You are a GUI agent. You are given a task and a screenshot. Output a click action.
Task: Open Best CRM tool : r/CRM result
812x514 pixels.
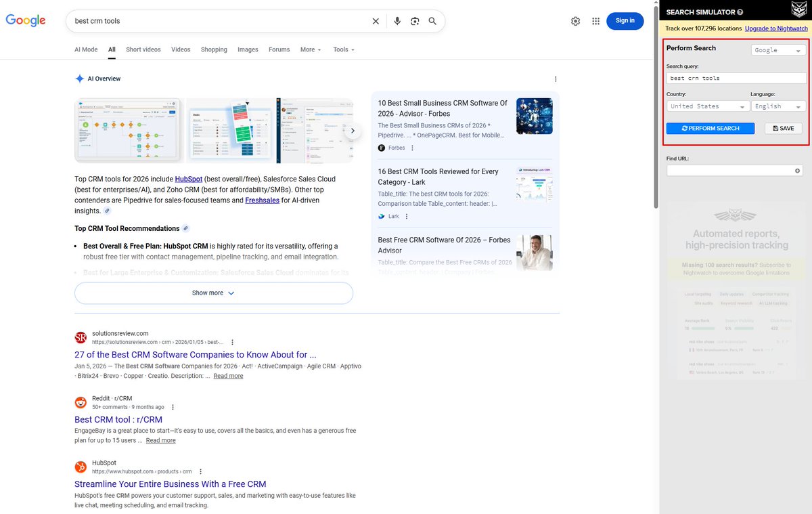pyautogui.click(x=118, y=420)
